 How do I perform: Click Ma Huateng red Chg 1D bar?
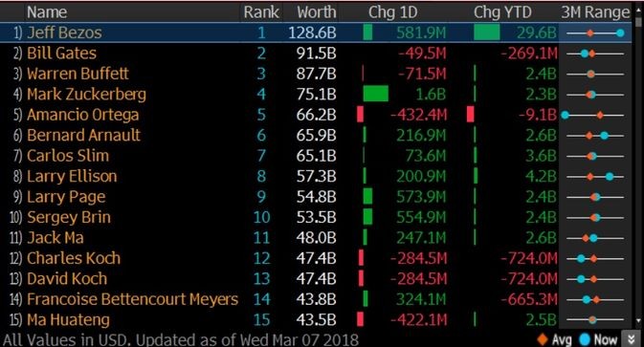click(360, 319)
